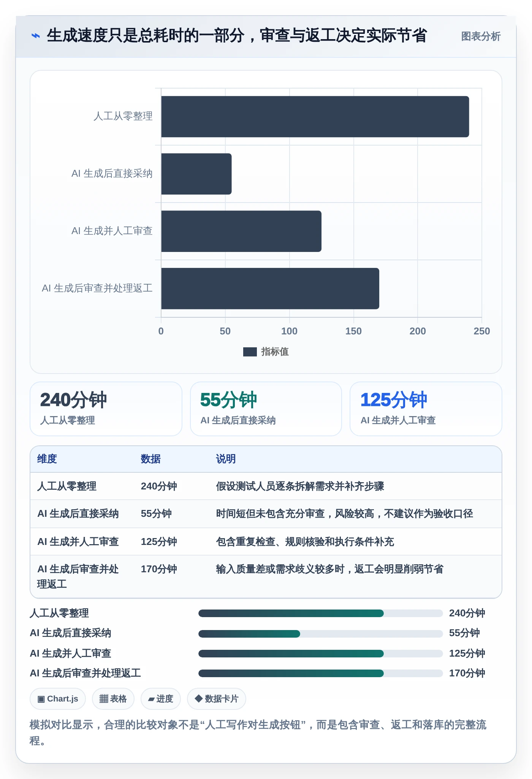
Task: Select table cell 55分钟
Action: [156, 514]
